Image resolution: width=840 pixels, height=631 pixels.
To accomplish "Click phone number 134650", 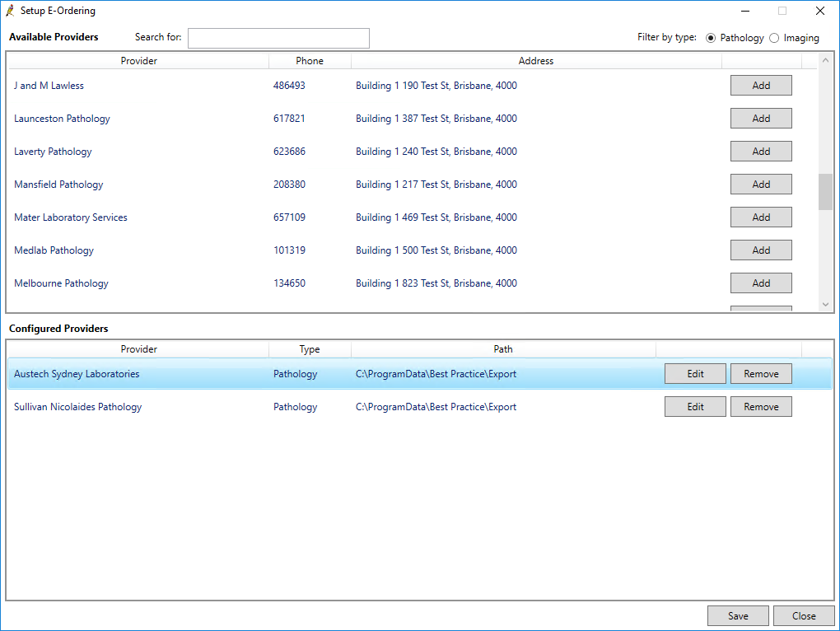I will [x=289, y=283].
